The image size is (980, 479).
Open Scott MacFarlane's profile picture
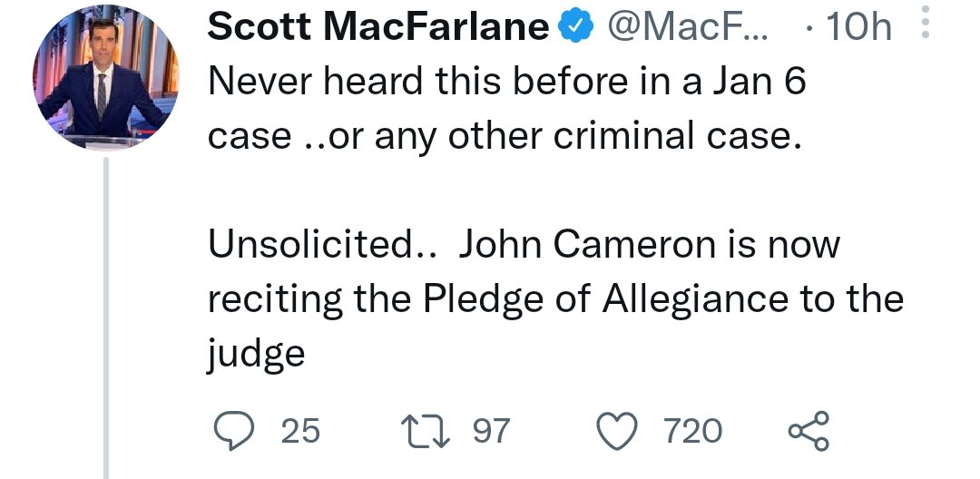point(104,85)
